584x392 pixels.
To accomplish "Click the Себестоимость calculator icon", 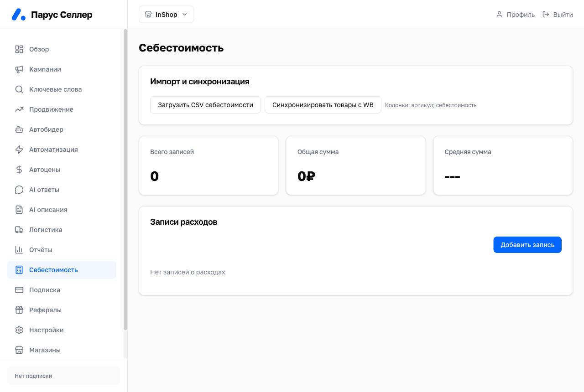I will 19,270.
